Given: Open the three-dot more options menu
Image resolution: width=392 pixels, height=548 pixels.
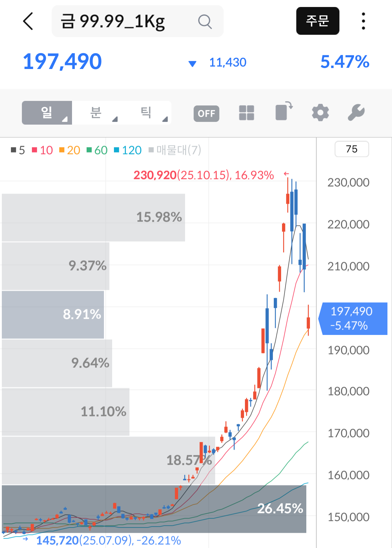Looking at the screenshot, I should [x=363, y=21].
